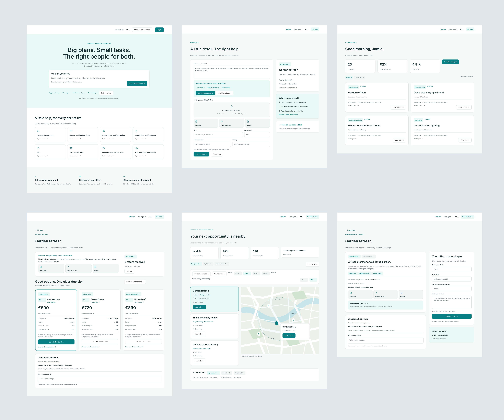Expand View provider's questions under ABC Garden offer

click(x=47, y=347)
